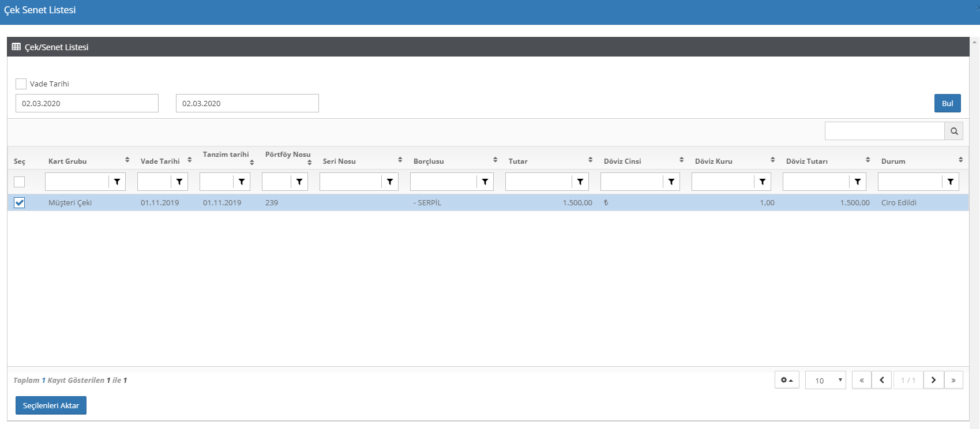Click the first date input field
Image resolution: width=980 pixels, height=429 pixels.
coord(87,103)
